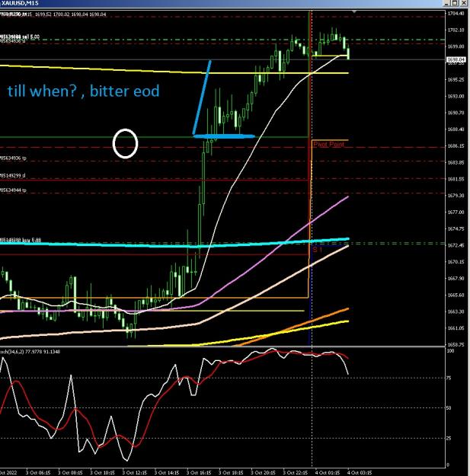This screenshot has height=476, width=470.
Task: Click the 1702.10 price axis label
Action: [456, 30]
